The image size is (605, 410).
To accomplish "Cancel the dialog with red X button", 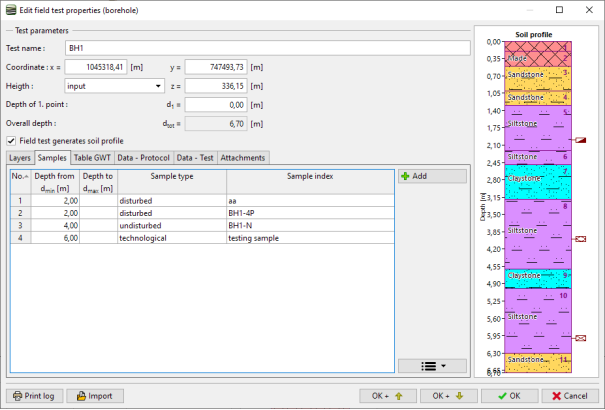I will [x=570, y=395].
